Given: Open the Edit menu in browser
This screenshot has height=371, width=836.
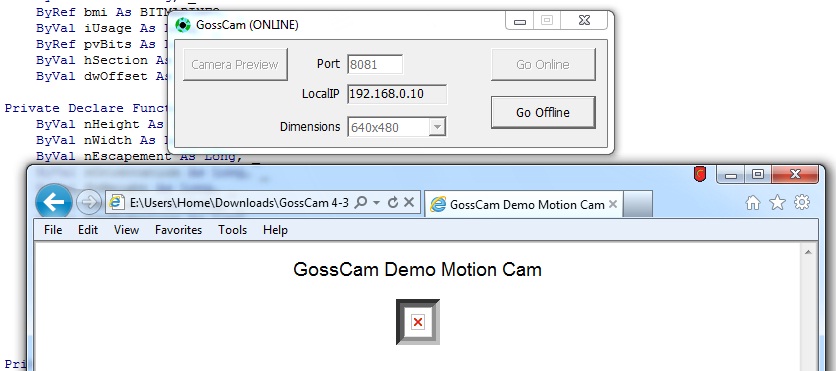Looking at the screenshot, I should (x=88, y=230).
